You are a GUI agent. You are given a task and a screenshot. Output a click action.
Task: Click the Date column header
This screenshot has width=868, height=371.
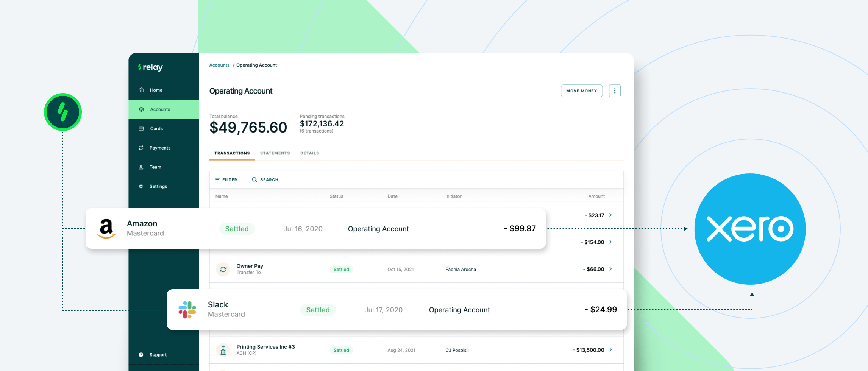click(x=392, y=196)
